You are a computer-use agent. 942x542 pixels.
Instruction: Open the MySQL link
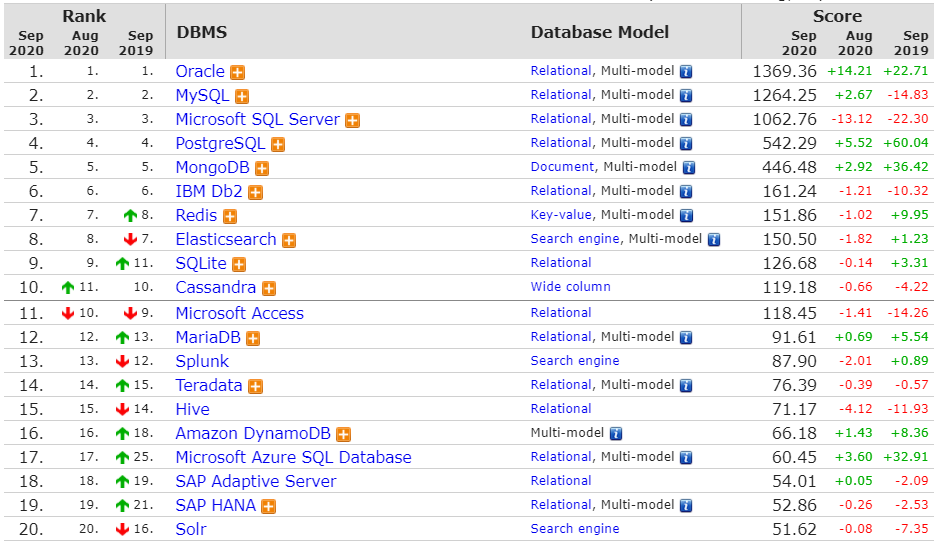202,96
